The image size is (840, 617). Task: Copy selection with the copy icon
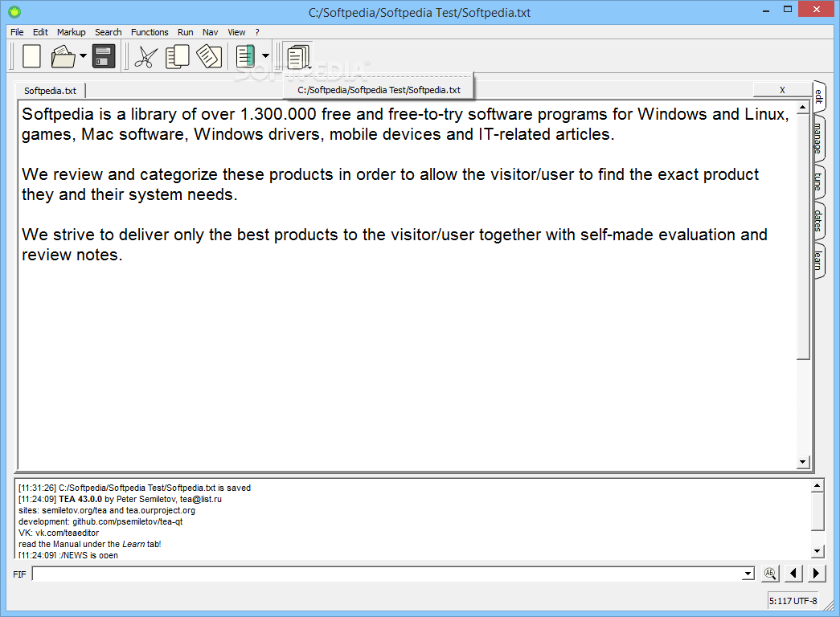[178, 56]
